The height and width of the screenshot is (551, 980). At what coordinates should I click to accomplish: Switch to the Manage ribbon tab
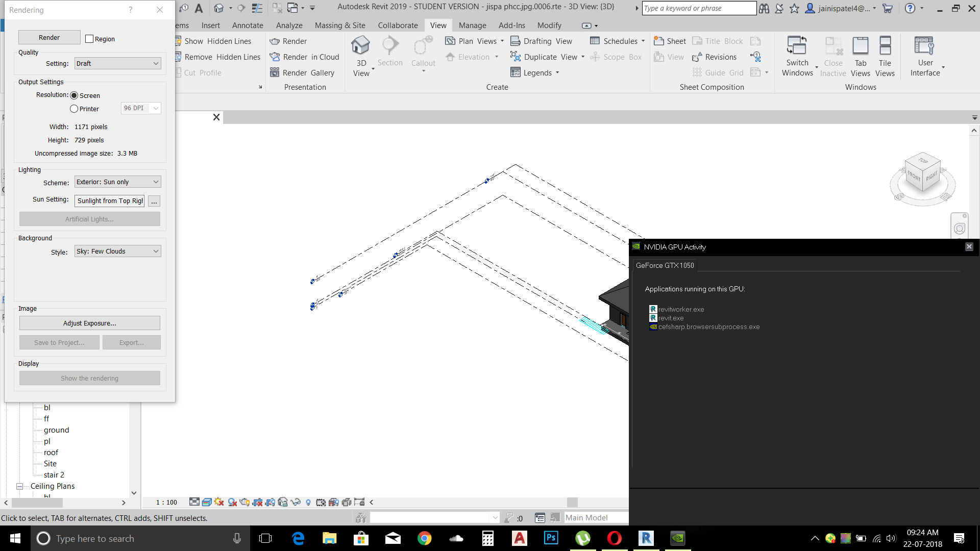coord(472,25)
